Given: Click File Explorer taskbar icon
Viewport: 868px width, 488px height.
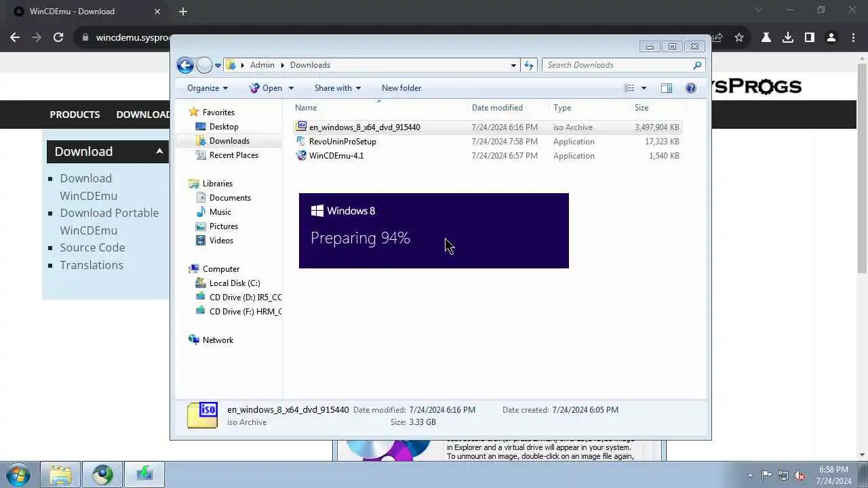Looking at the screenshot, I should tap(60, 474).
